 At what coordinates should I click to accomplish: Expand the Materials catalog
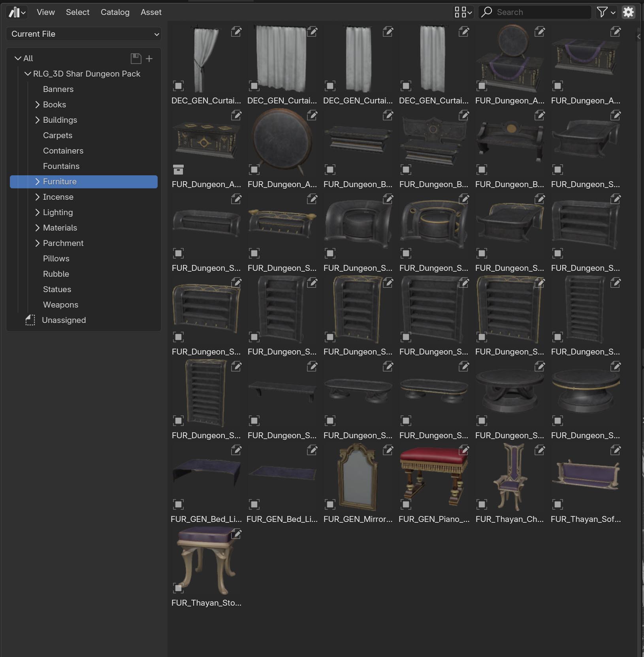pyautogui.click(x=38, y=228)
